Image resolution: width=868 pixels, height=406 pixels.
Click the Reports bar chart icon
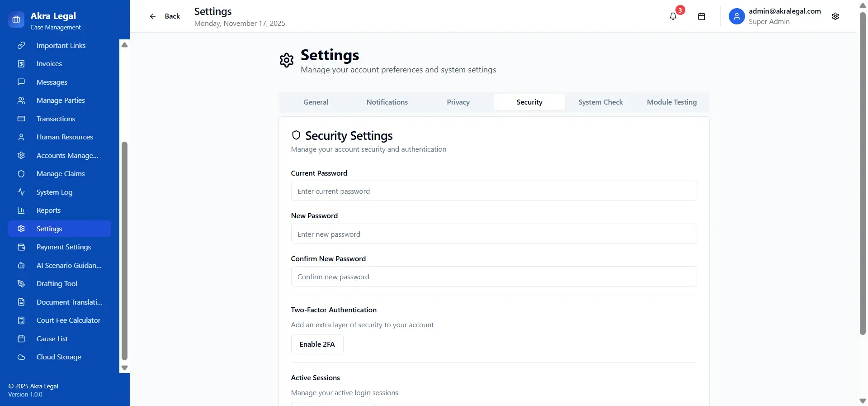pyautogui.click(x=21, y=210)
